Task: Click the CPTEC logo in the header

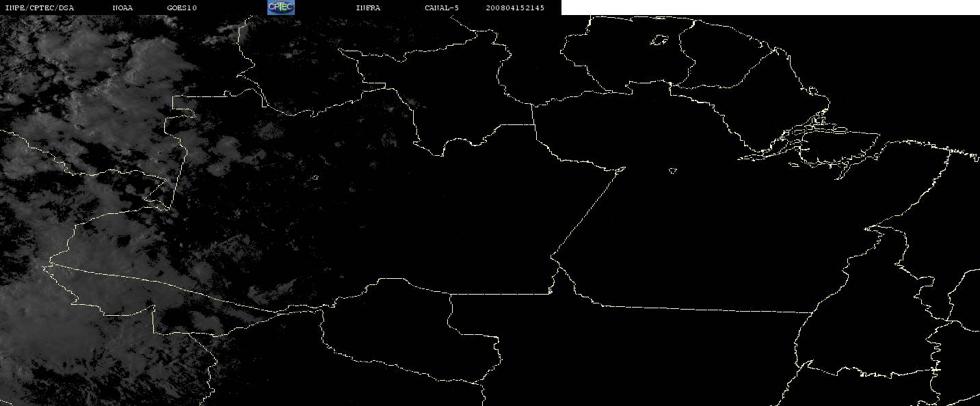Action: pos(280,7)
